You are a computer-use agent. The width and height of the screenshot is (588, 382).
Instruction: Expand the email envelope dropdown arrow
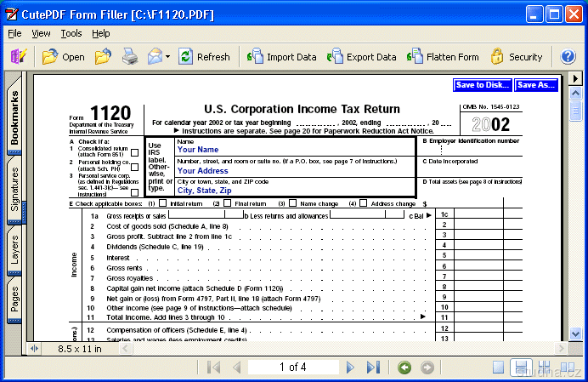click(x=168, y=57)
